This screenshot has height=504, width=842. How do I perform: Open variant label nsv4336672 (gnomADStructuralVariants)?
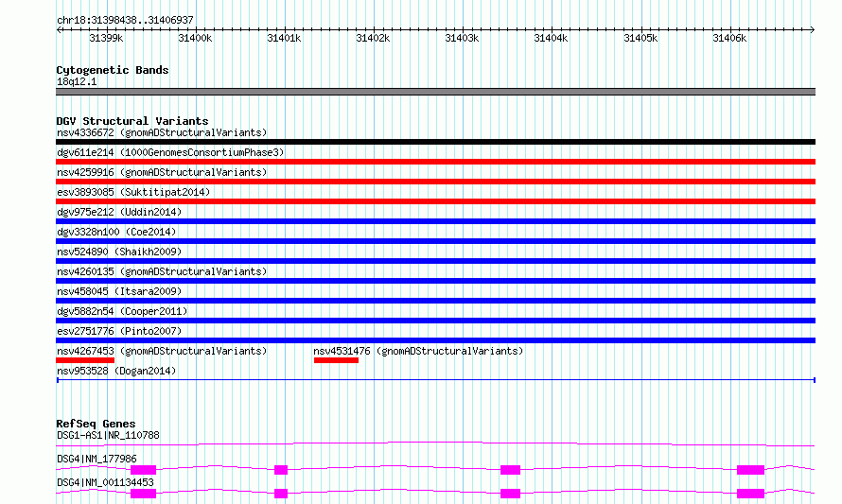coord(162,132)
